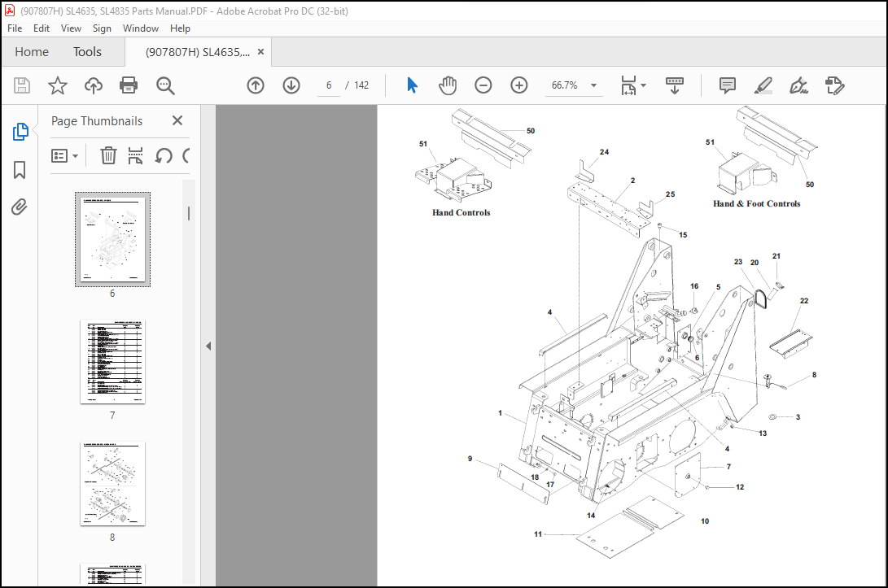Open the read mode scroll tool
Image resolution: width=888 pixels, height=588 pixels.
pos(674,85)
